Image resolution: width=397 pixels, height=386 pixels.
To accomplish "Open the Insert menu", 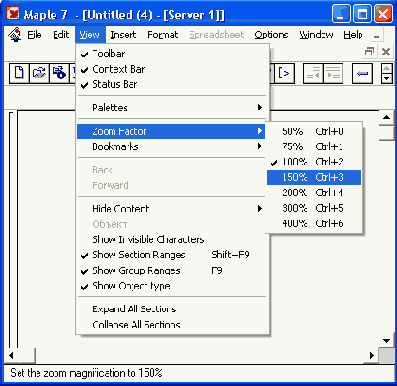I will 123,35.
